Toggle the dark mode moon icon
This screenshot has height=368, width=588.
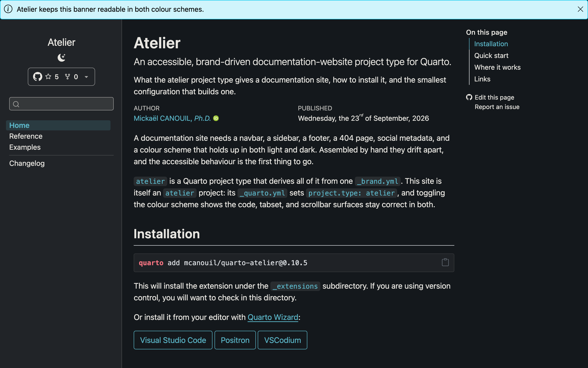(62, 57)
